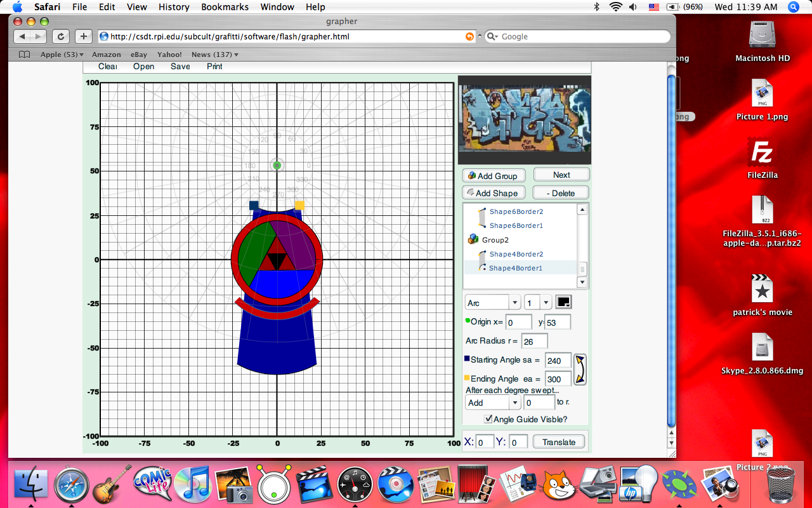Reload the page in Safari toolbar
The height and width of the screenshot is (508, 812).
[x=61, y=37]
